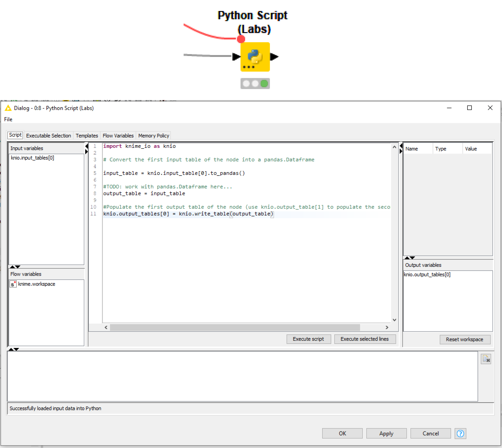502x448 pixels.
Task: Collapse right panel with editor-right splitter arrows
Action: 401,148
